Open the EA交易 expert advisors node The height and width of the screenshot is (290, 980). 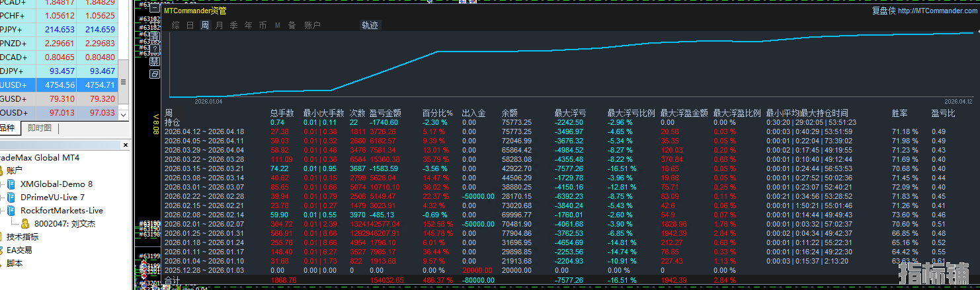(19, 250)
